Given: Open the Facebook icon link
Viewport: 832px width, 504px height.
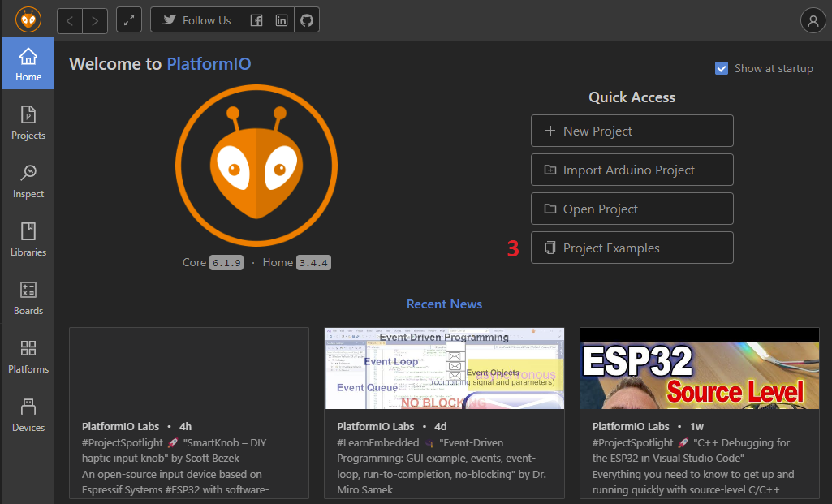Looking at the screenshot, I should 256,20.
